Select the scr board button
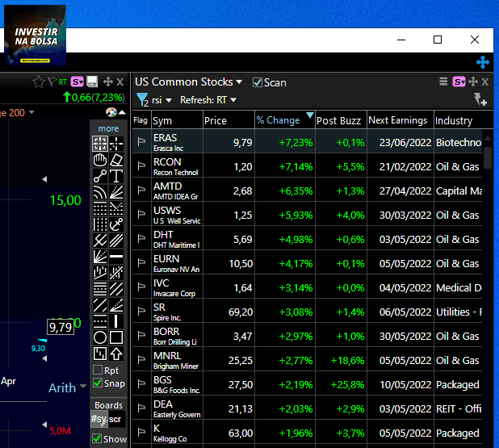The width and height of the screenshot is (499, 448). click(x=115, y=419)
